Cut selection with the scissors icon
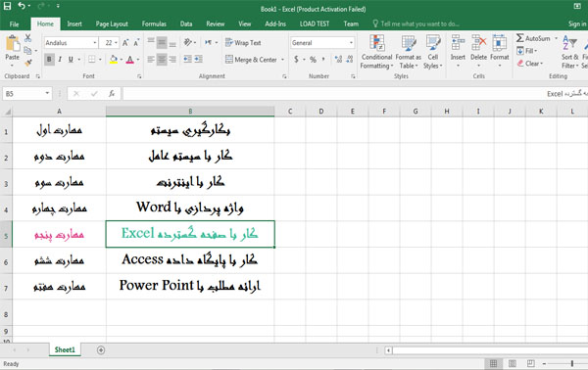 pos(27,38)
